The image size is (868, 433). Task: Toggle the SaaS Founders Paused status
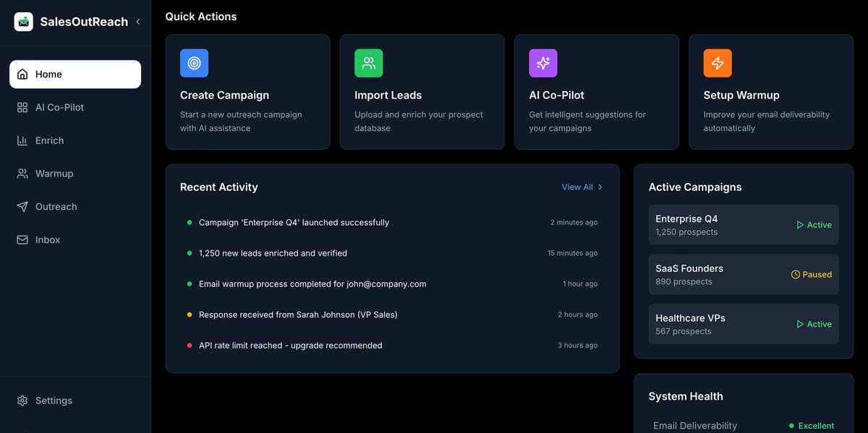(x=811, y=274)
